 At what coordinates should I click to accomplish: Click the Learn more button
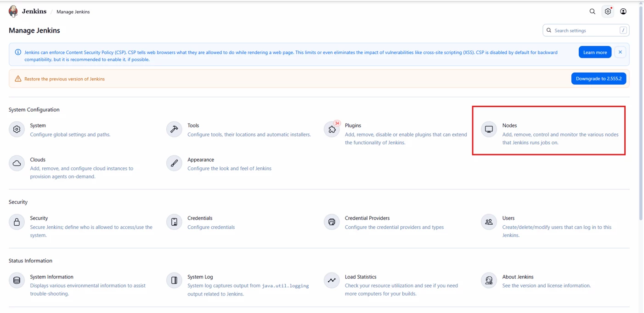point(595,52)
